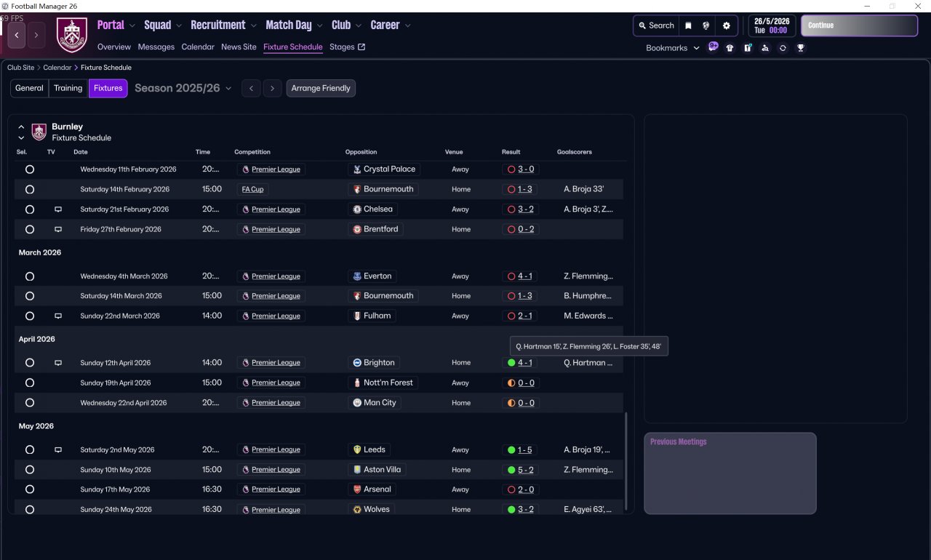The image size is (931, 560).
Task: Select the Crystal Palace fixture radio button
Action: pyautogui.click(x=30, y=169)
